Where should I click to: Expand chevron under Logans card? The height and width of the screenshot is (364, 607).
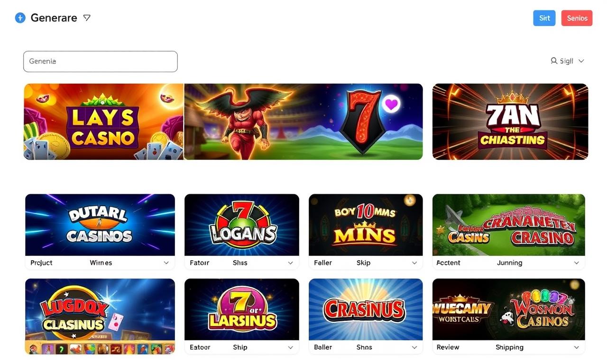point(290,263)
